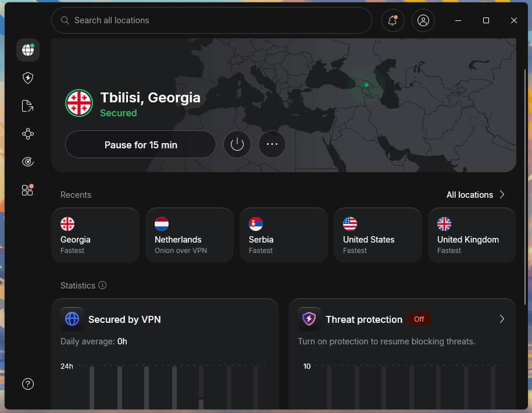The width and height of the screenshot is (532, 413).
Task: Click the Statistics label
Action: (78, 286)
